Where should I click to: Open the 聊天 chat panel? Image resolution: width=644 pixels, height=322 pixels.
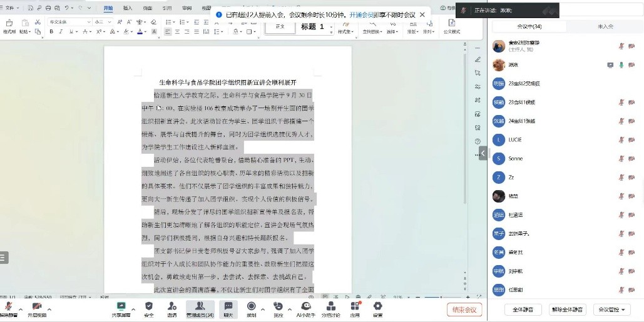pos(228,306)
